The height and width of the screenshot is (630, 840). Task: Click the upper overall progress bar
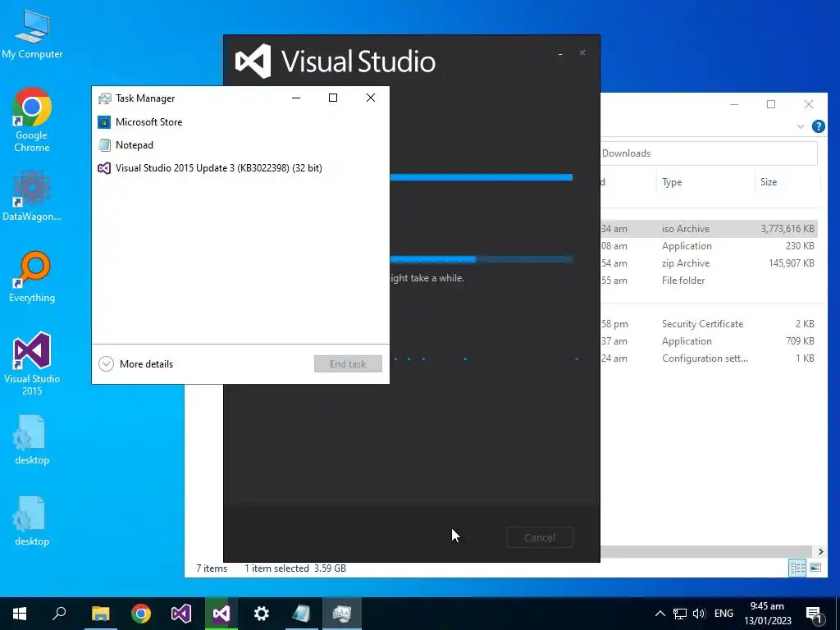pyautogui.click(x=481, y=177)
